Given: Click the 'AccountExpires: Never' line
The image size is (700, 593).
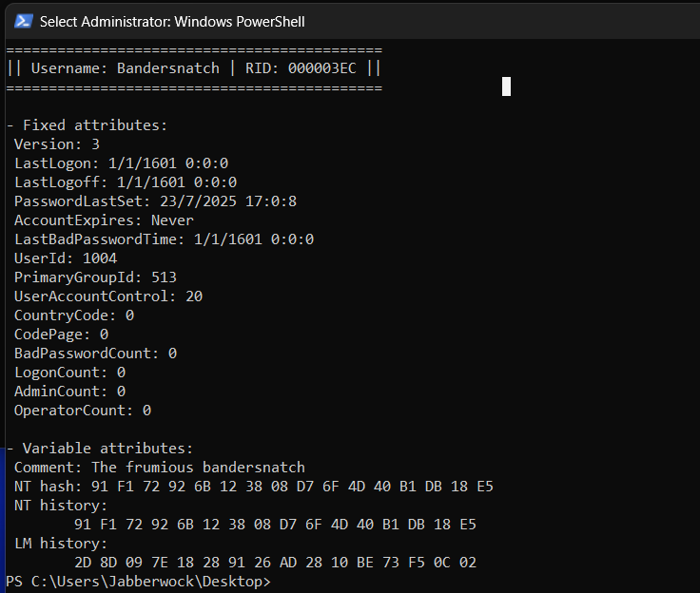Looking at the screenshot, I should (x=104, y=220).
